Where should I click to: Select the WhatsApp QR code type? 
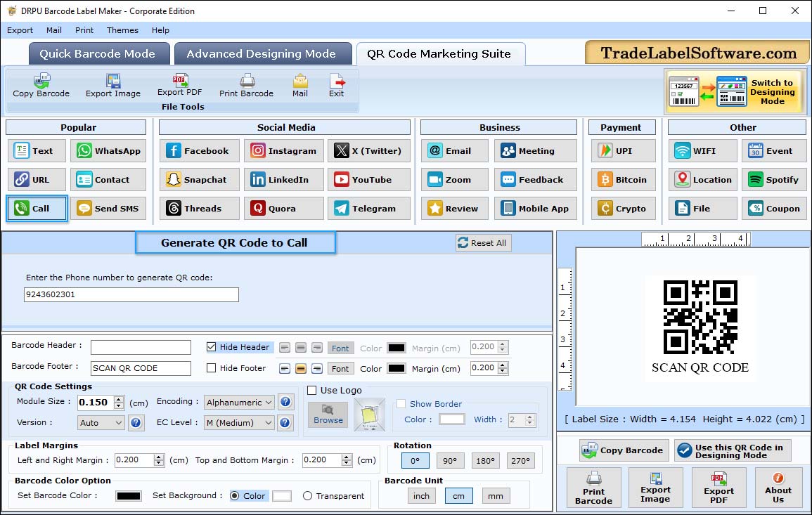[x=108, y=150]
